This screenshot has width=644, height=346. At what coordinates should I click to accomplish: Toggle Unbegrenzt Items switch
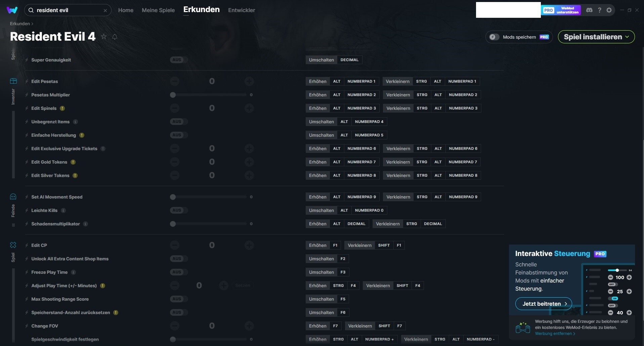pos(179,122)
